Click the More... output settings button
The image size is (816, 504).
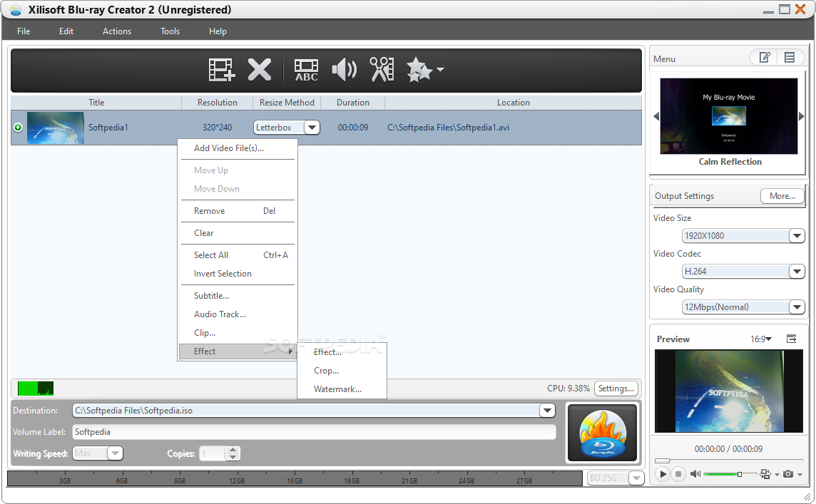click(782, 196)
